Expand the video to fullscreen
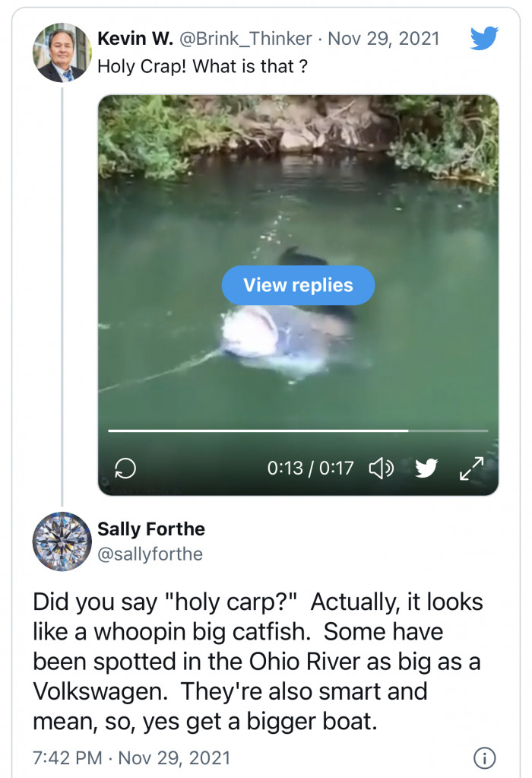The image size is (532, 778). coord(471,468)
